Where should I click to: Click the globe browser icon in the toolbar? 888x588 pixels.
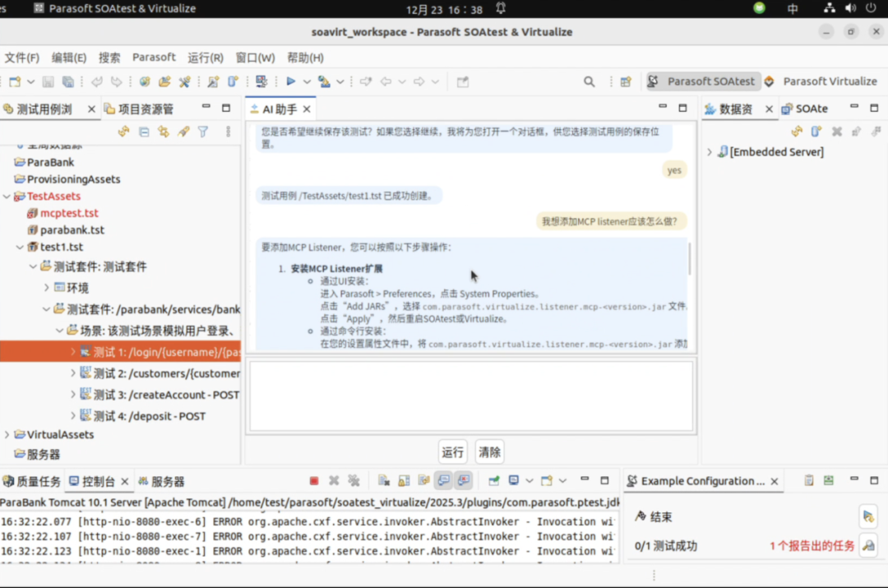coord(145,81)
